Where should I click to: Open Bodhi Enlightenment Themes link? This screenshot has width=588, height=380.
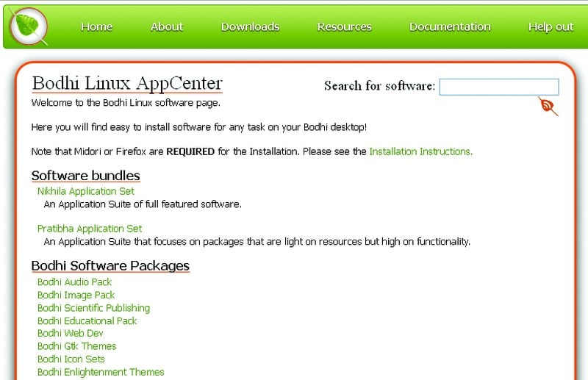point(101,372)
